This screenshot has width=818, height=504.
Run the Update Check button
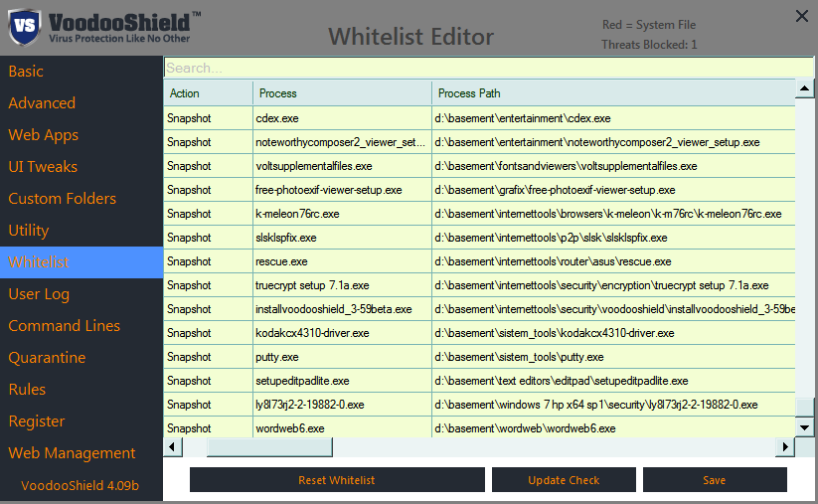point(564,480)
